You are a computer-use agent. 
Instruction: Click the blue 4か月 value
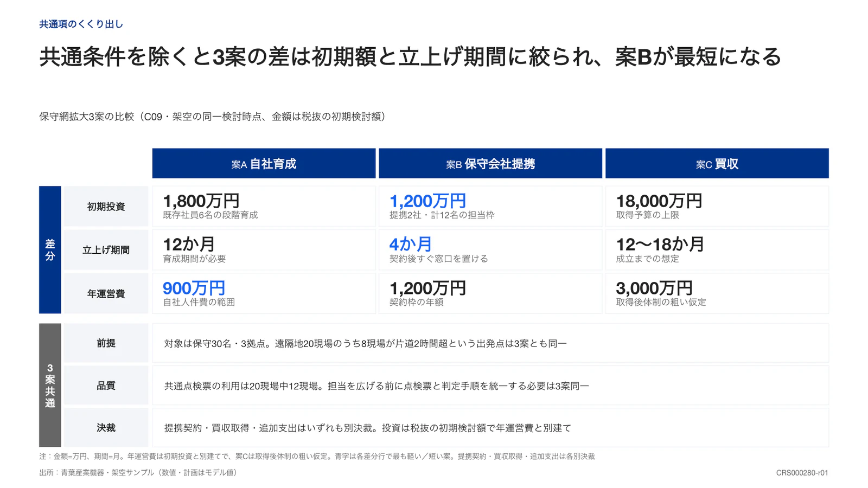(411, 244)
